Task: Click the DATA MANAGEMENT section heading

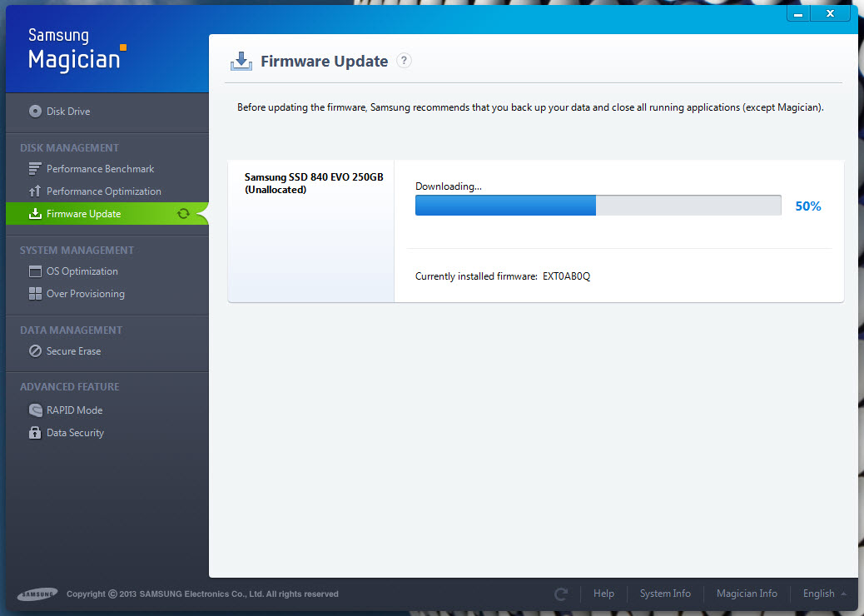Action: (71, 330)
